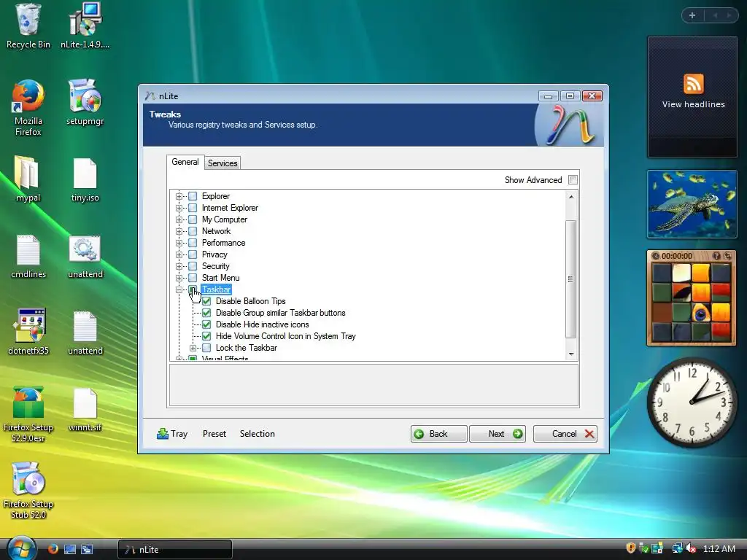Collapse the Taskbar tree node
The width and height of the screenshot is (747, 560).
(x=179, y=289)
